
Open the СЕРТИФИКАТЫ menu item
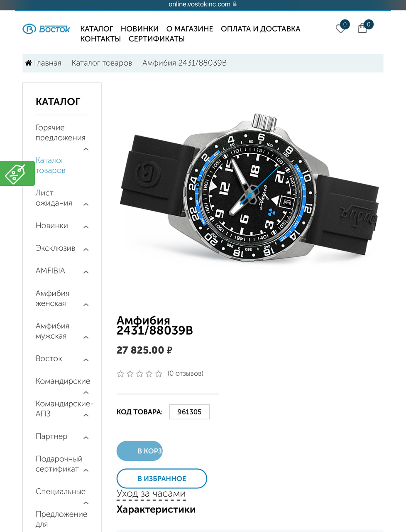(157, 39)
